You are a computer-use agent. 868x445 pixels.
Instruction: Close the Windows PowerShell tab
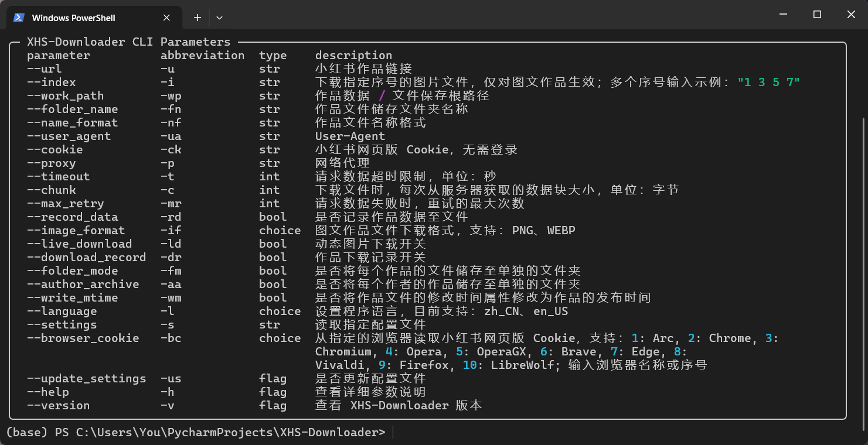(x=167, y=18)
